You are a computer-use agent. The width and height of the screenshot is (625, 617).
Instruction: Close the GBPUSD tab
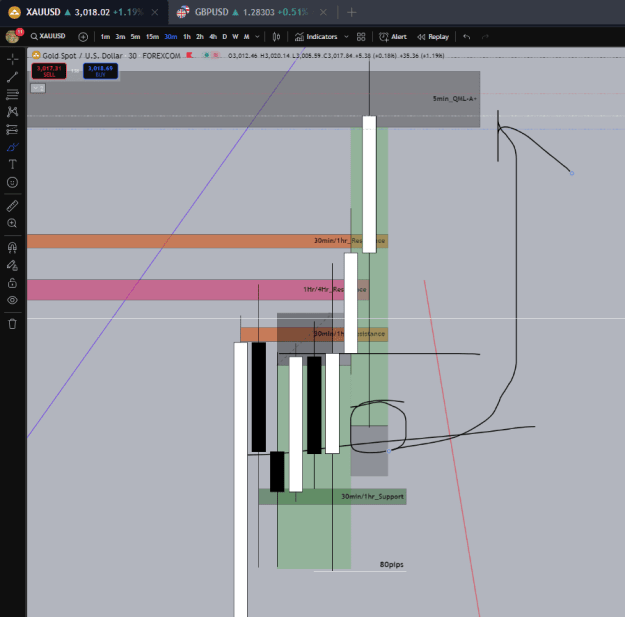click(323, 12)
